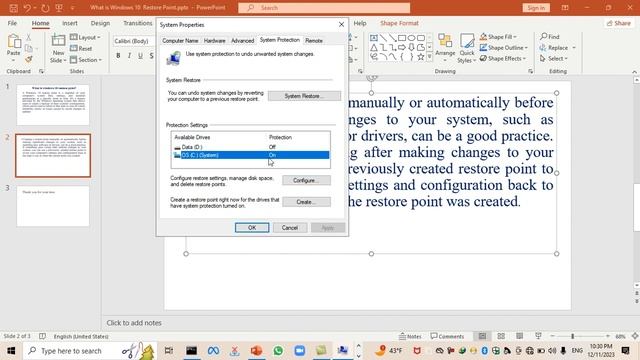
Task: Click the Reset slide button
Action: tap(81, 49)
